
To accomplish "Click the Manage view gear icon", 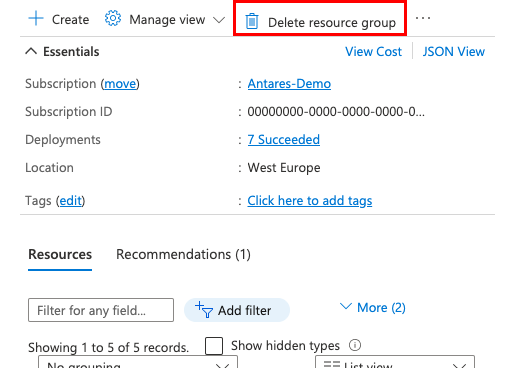I will pyautogui.click(x=113, y=18).
